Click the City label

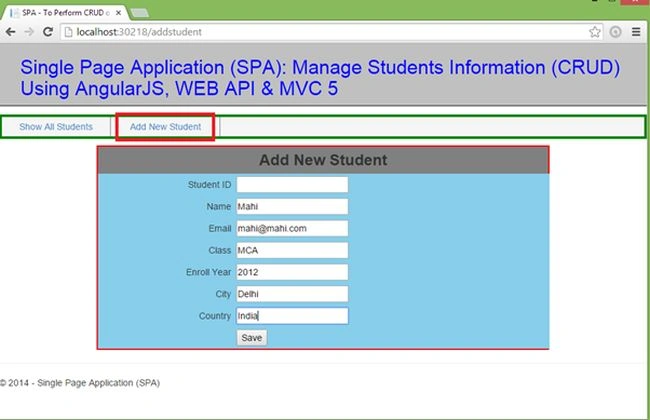(x=223, y=294)
